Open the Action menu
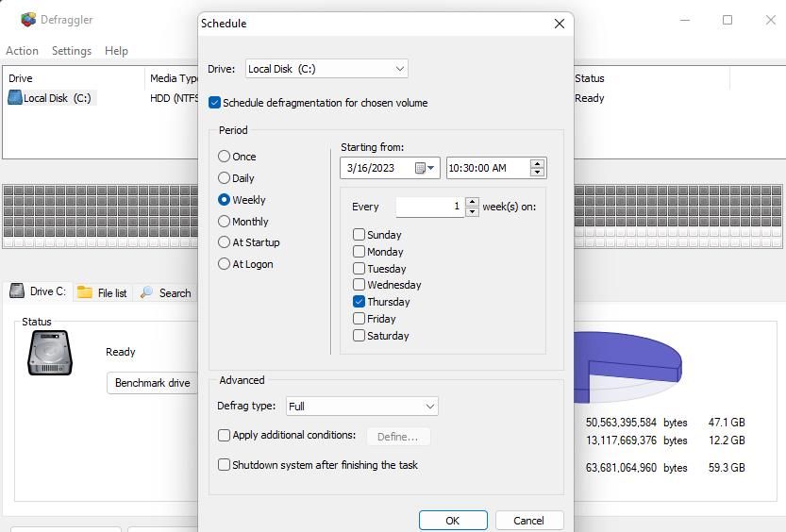Viewport: 786px width, 532px height. (22, 51)
